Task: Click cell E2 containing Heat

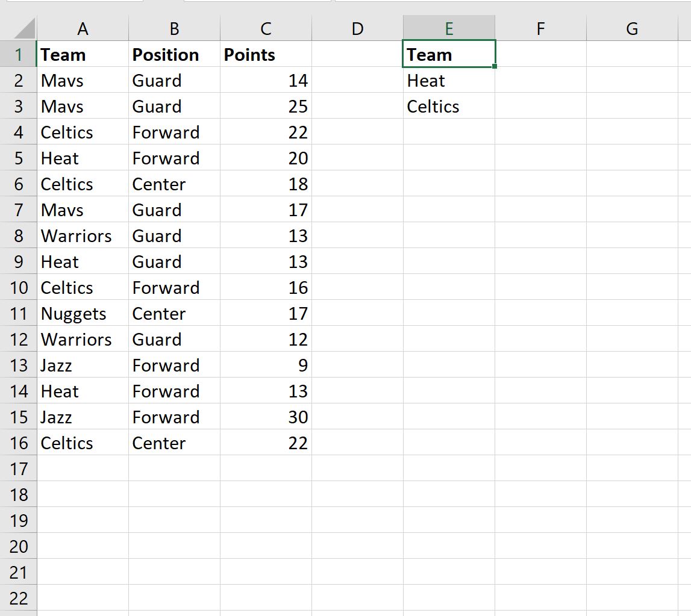Action: 449,81
